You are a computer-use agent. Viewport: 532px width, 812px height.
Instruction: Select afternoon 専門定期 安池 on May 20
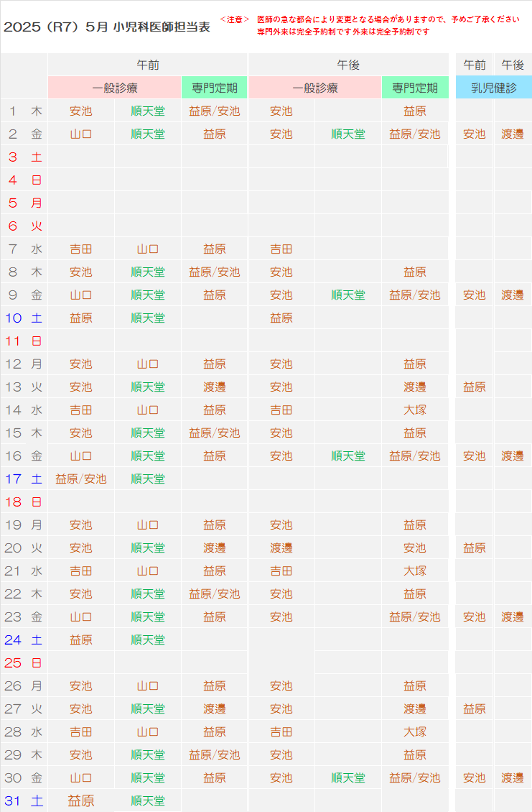[x=414, y=548]
